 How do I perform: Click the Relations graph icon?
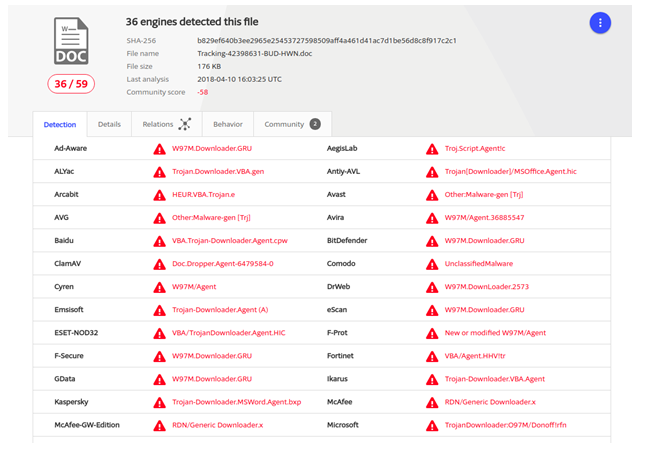[185, 124]
